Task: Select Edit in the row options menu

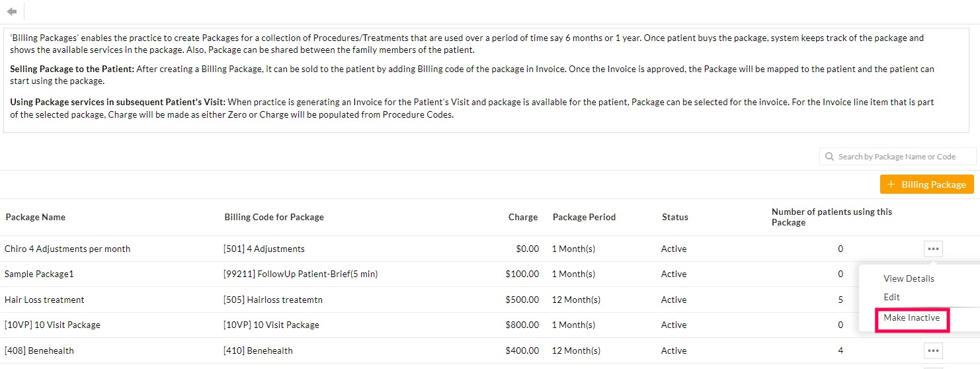Action: pos(891,298)
